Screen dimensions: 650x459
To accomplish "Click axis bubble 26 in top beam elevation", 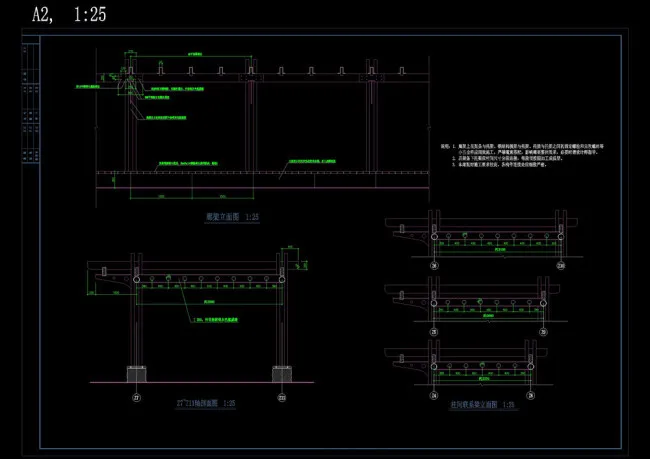I will 433,267.
